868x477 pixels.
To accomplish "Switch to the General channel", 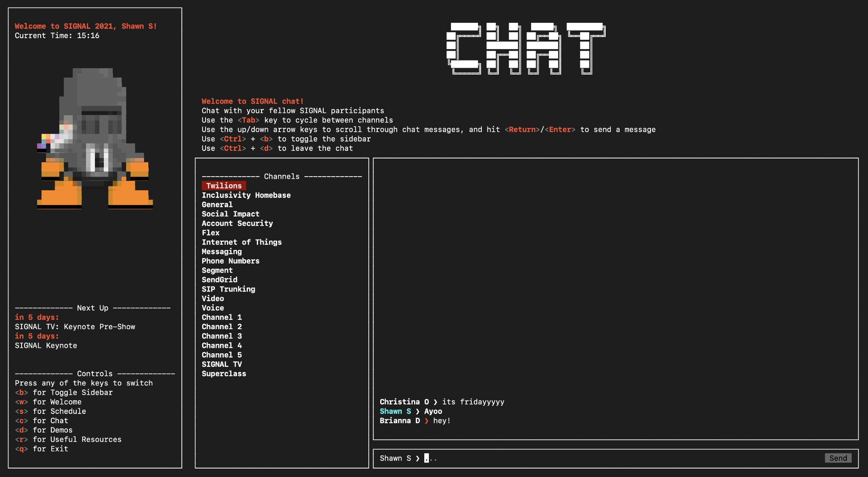I will pyautogui.click(x=217, y=205).
